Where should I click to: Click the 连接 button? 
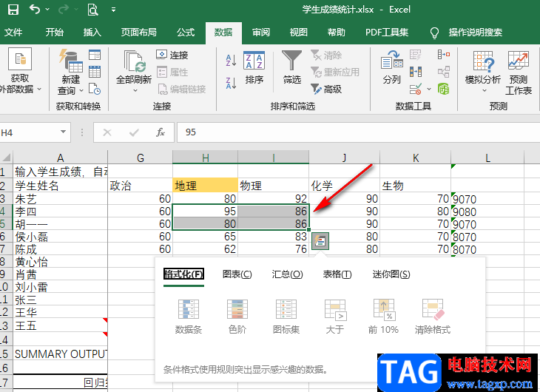172,55
